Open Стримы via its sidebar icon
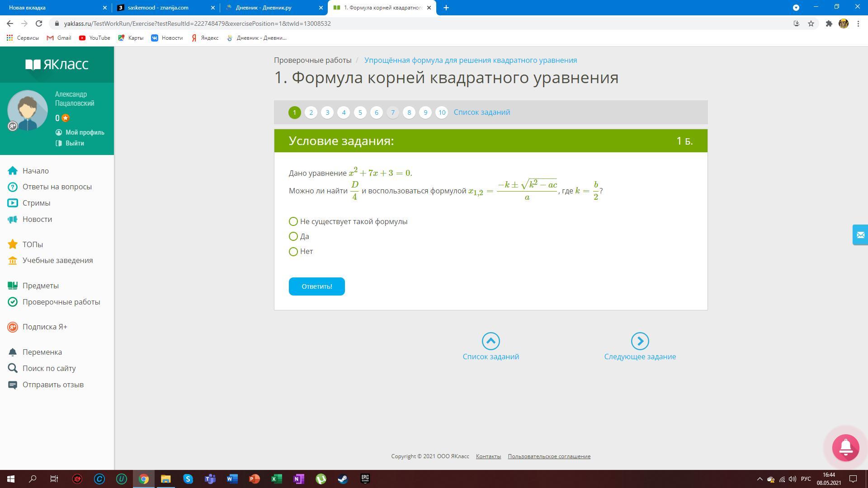868x488 pixels. pyautogui.click(x=13, y=203)
